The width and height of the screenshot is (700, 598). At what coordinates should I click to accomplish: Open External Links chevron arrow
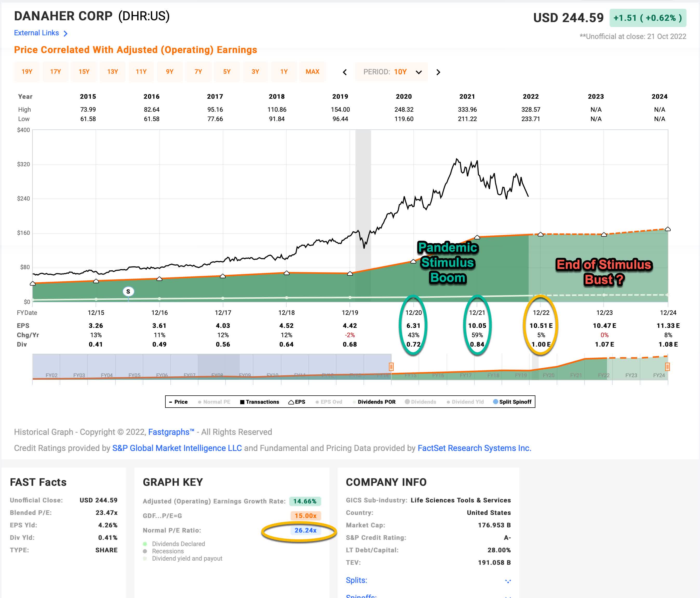65,33
